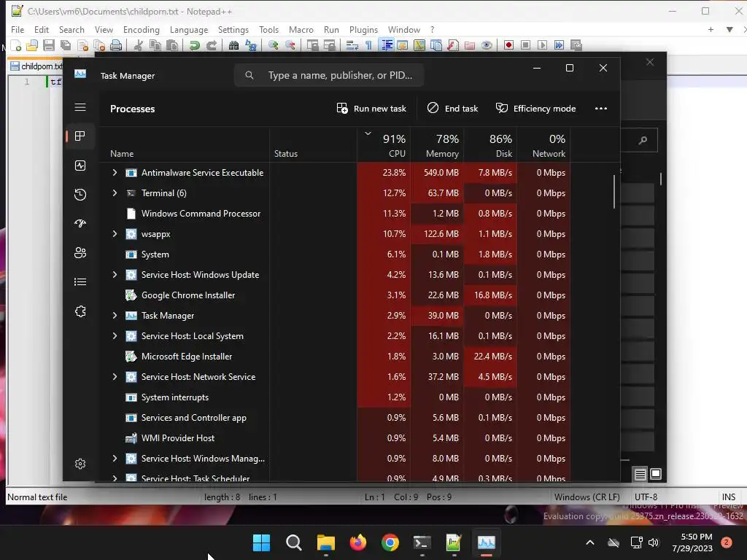
Task: Toggle Show All Characters pilcrow in Notepad++ toolbar
Action: [x=368, y=45]
